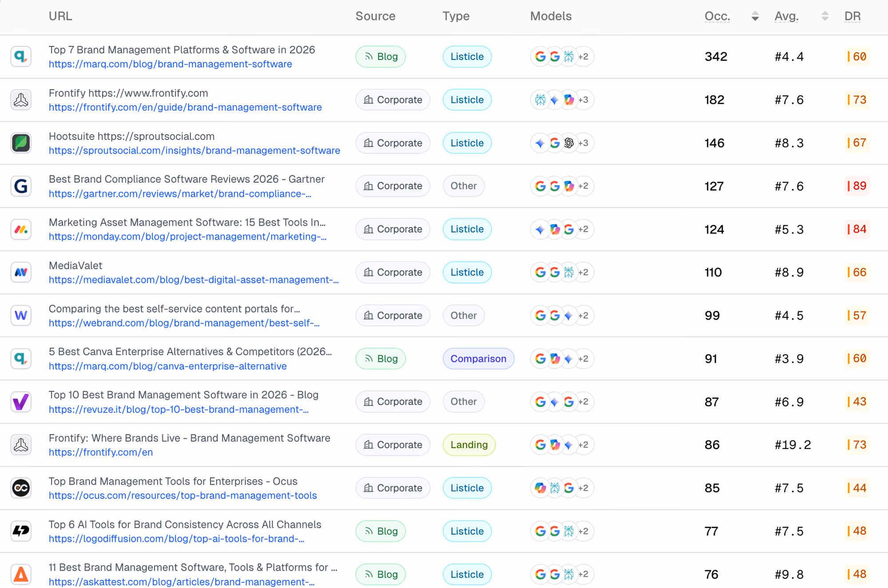
Task: Click the Logo Diffusion favicon
Action: point(21,531)
